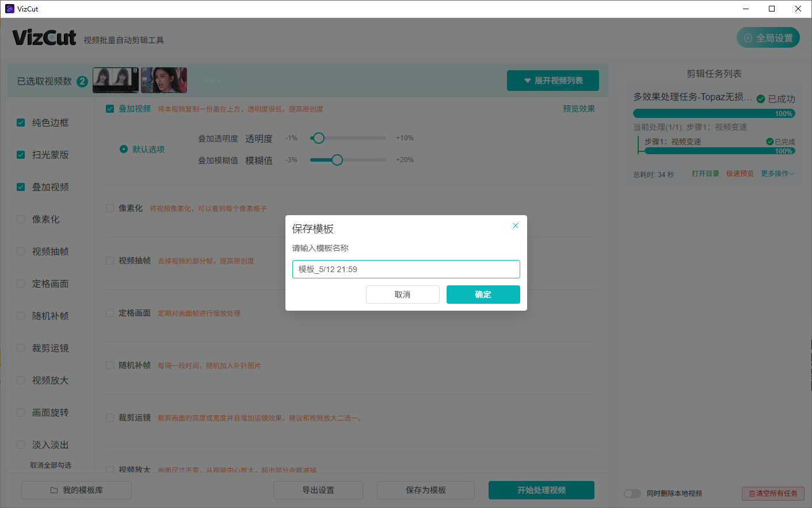Close the 保存模板 dialog with the X

(516, 226)
